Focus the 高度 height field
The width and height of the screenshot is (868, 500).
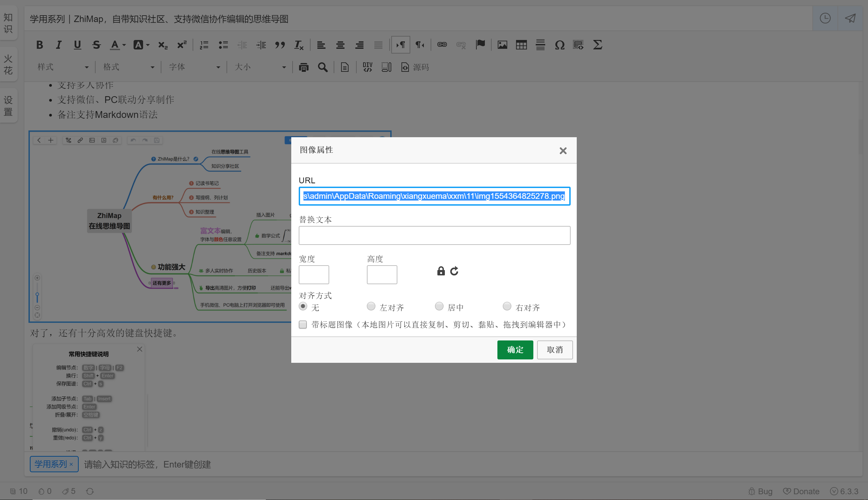pyautogui.click(x=382, y=274)
